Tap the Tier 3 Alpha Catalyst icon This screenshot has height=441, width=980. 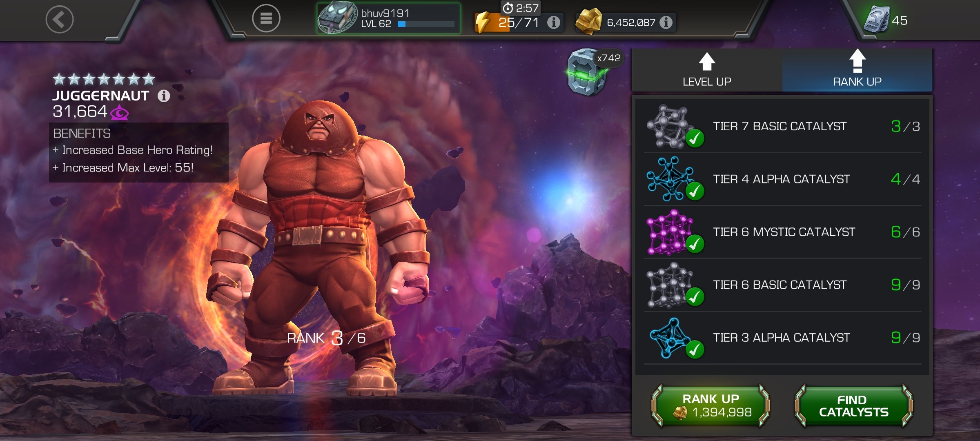(674, 338)
